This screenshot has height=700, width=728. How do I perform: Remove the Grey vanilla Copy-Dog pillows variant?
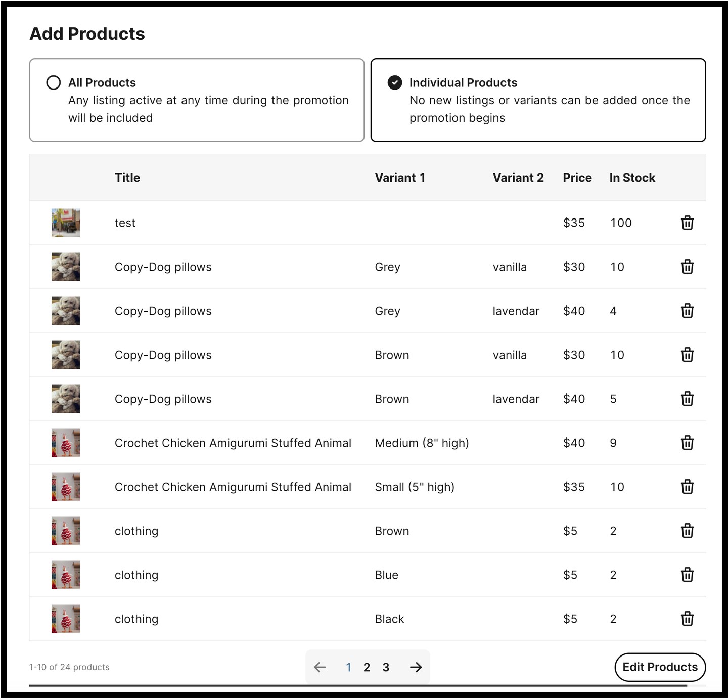[x=687, y=267]
